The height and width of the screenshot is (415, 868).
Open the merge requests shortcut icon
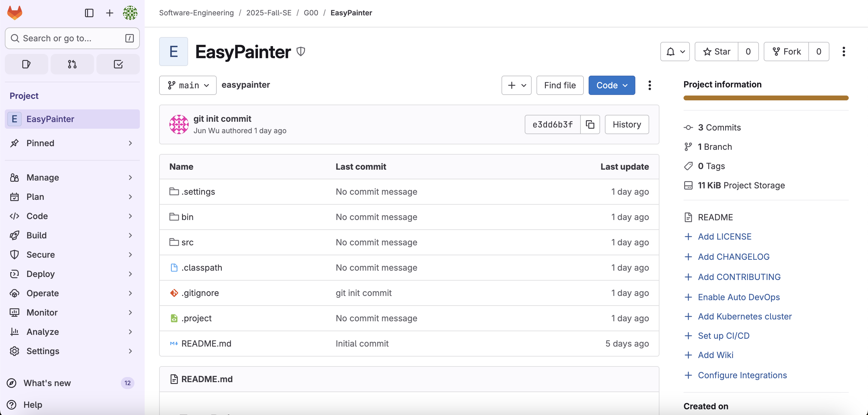point(72,64)
